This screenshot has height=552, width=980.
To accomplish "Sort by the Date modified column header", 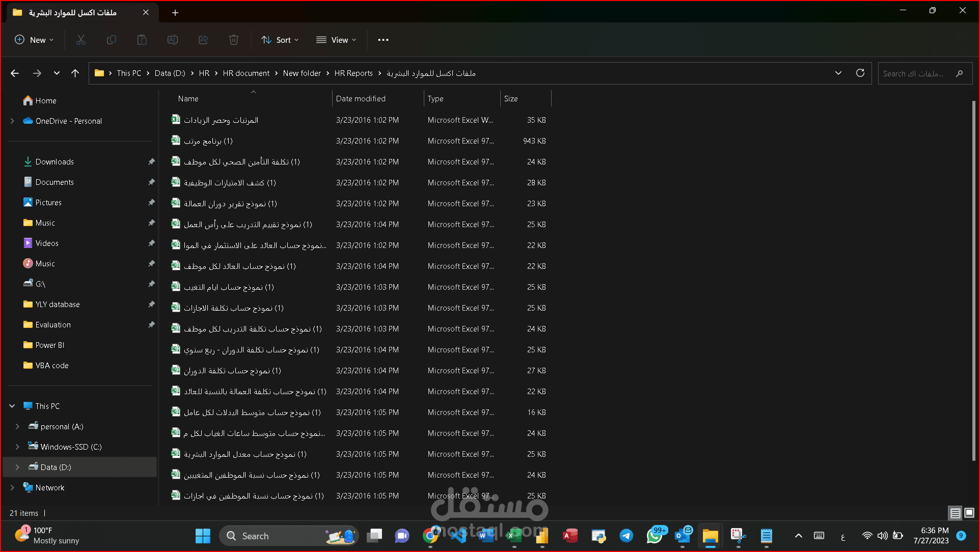I will pyautogui.click(x=378, y=98).
